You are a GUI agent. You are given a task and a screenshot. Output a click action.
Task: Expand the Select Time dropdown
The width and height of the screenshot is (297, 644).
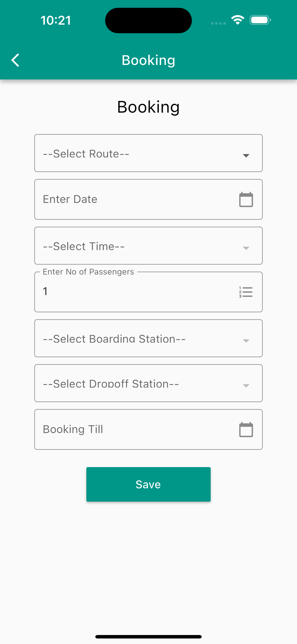coord(148,246)
